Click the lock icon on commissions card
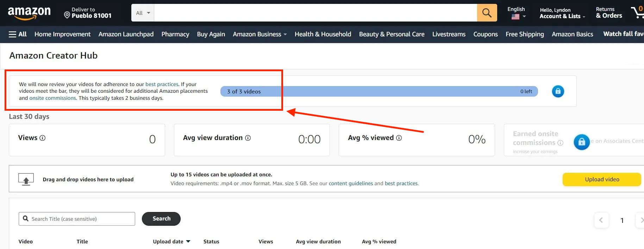Image resolution: width=644 pixels, height=249 pixels. (x=582, y=142)
